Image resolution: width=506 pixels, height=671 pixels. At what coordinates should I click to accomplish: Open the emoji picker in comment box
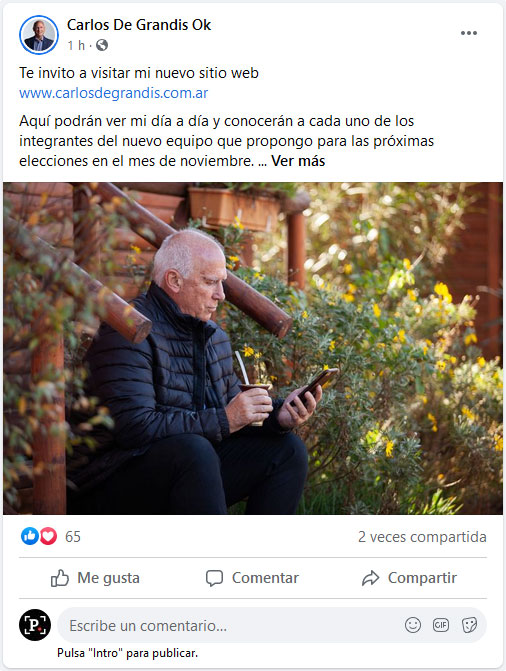pyautogui.click(x=413, y=625)
